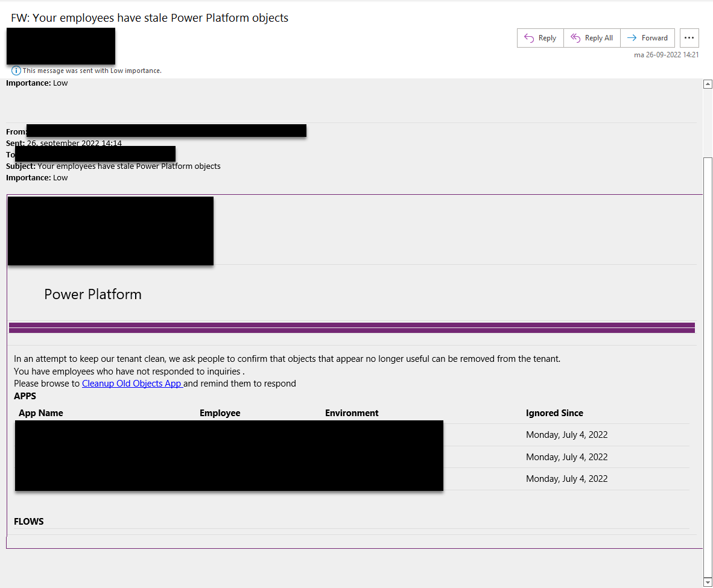Image resolution: width=713 pixels, height=588 pixels.
Task: Select the App Name column header
Action: (40, 413)
